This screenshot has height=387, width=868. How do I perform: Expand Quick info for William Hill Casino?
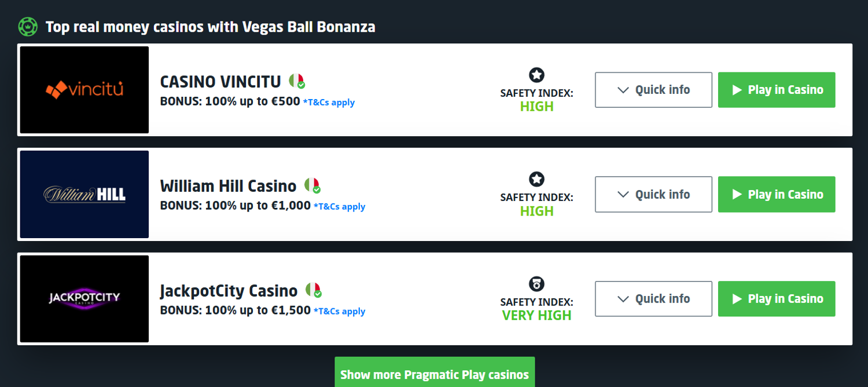(x=653, y=194)
